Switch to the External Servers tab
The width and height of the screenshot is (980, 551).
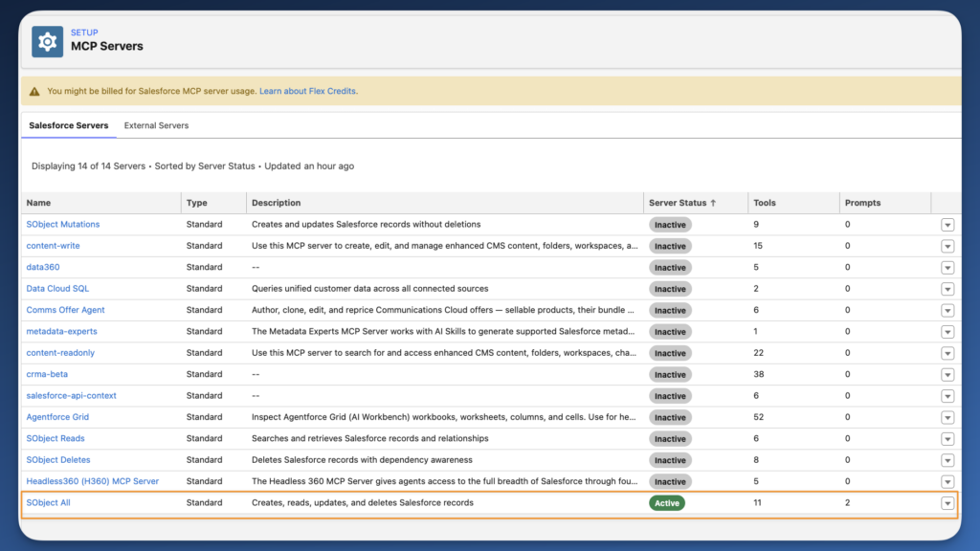(156, 125)
